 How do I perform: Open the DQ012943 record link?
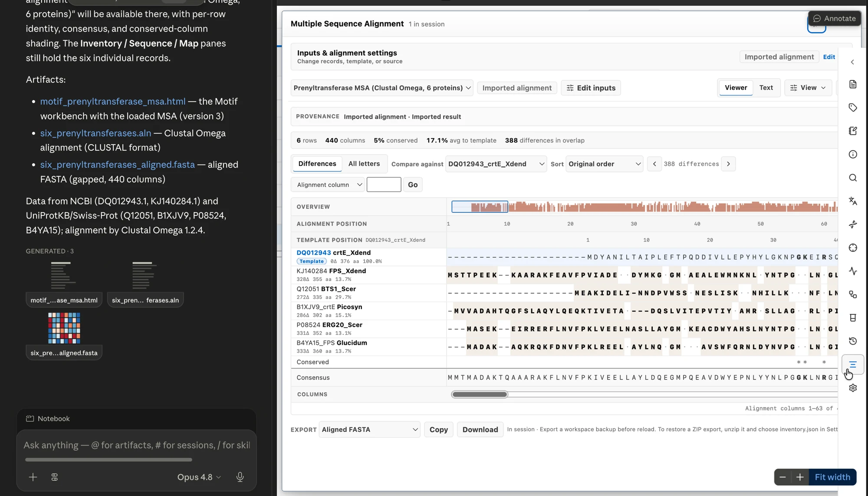click(313, 253)
